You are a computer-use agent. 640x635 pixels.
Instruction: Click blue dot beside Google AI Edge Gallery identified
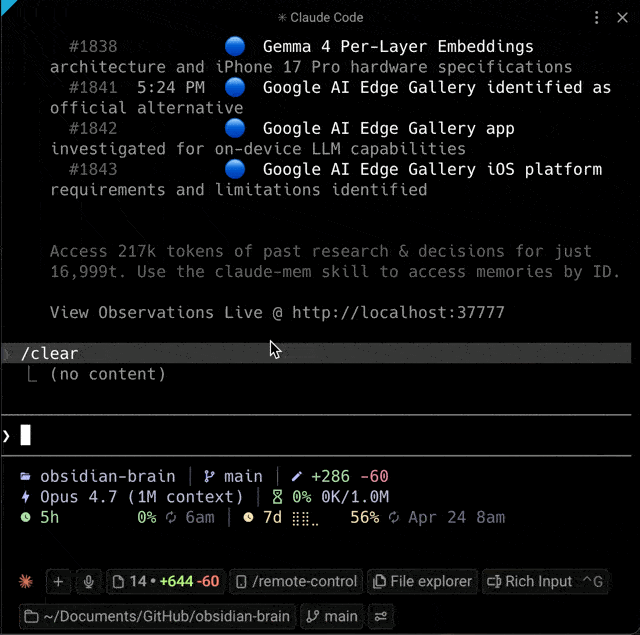[x=235, y=87]
